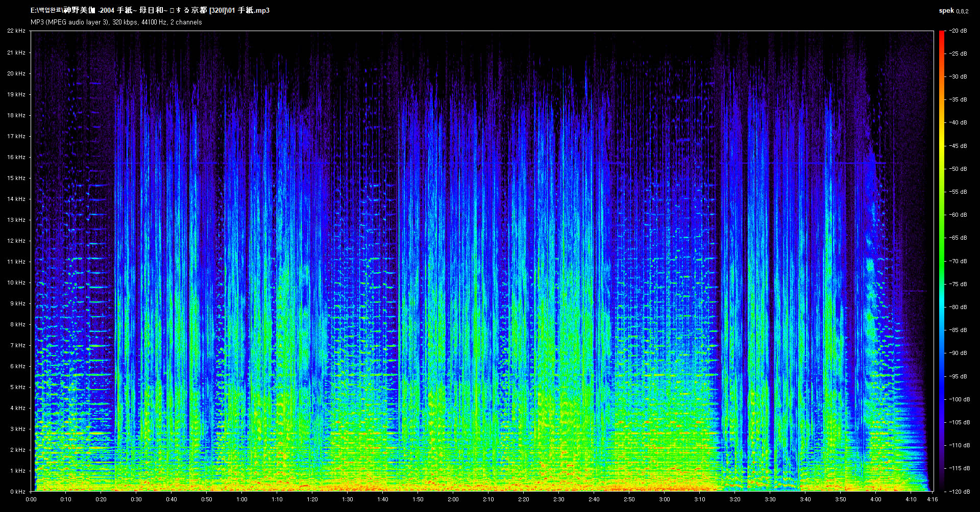Click the 2:00 time axis label
Screen dimensions: 980x512
point(453,499)
